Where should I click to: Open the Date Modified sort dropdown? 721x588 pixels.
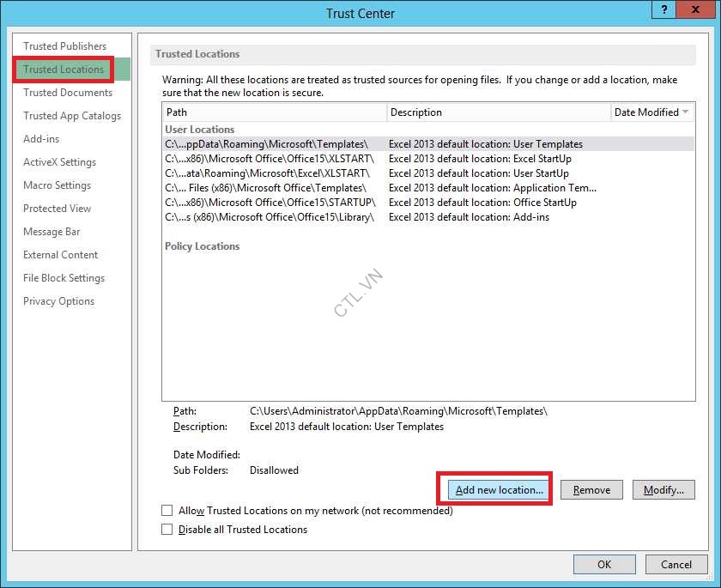(687, 112)
